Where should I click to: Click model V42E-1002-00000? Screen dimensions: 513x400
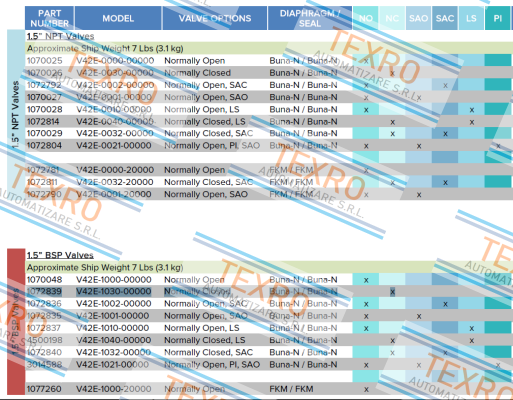pos(114,304)
